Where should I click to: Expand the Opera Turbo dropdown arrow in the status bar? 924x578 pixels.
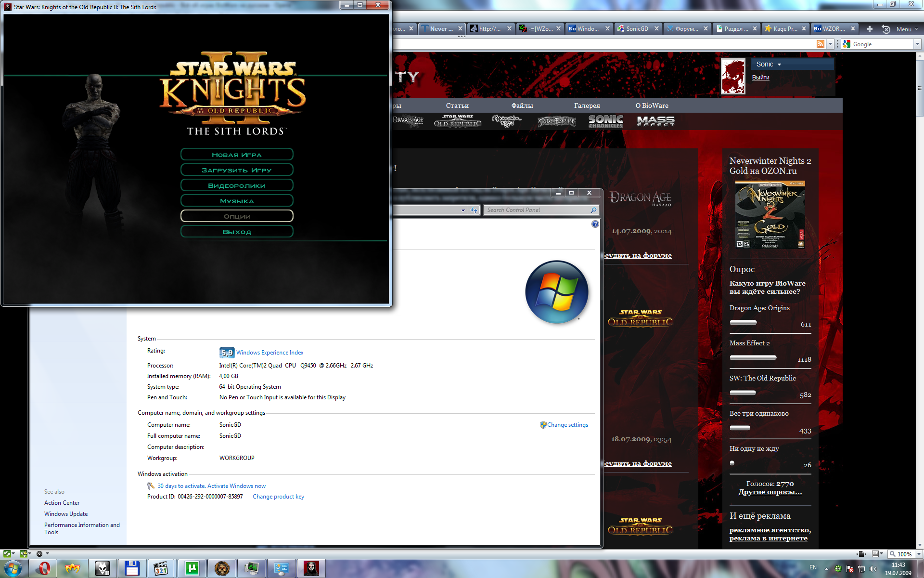(47, 554)
